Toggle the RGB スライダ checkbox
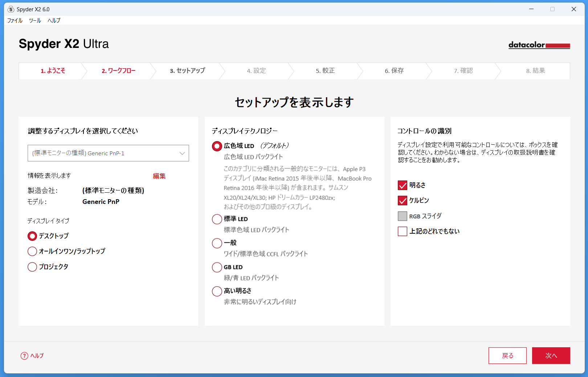Viewport: 588px width, 377px height. coord(403,216)
